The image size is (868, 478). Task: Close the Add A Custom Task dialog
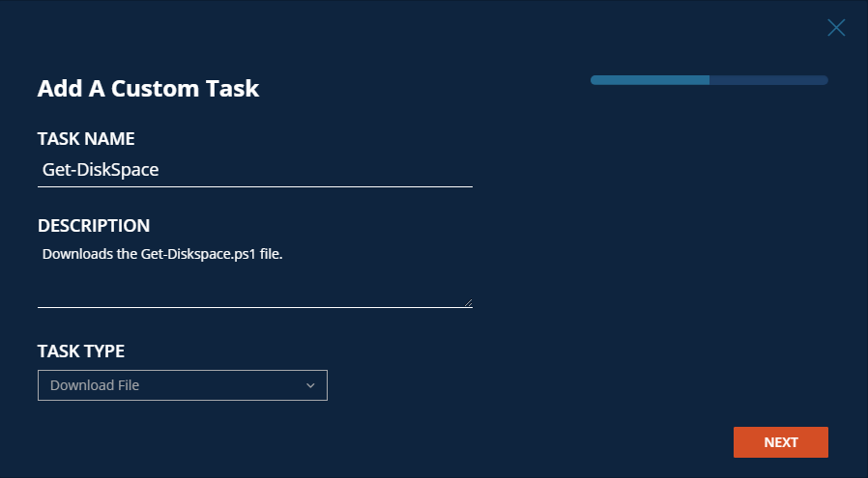[836, 28]
